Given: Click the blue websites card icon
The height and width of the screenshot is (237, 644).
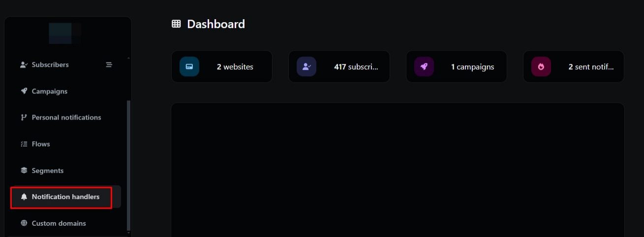Looking at the screenshot, I should 189,67.
